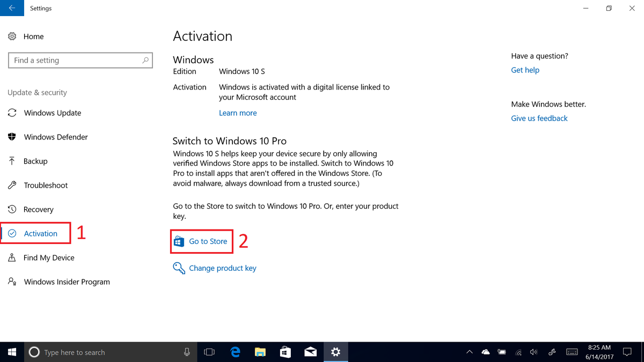Select the Find My Device icon
Image resolution: width=644 pixels, height=362 pixels.
(12, 257)
